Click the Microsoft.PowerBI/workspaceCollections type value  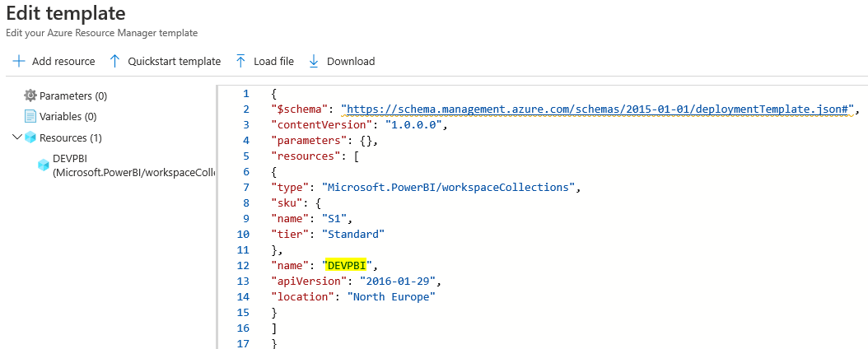448,188
